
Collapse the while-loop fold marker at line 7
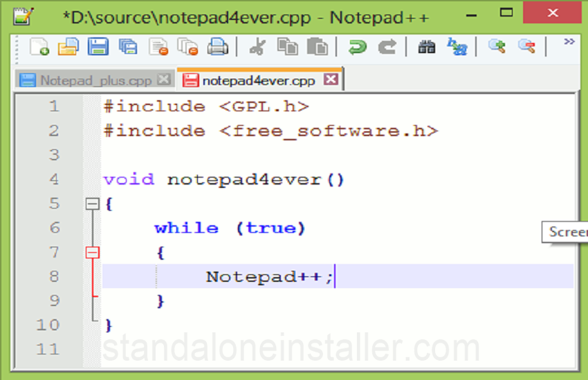coord(92,252)
